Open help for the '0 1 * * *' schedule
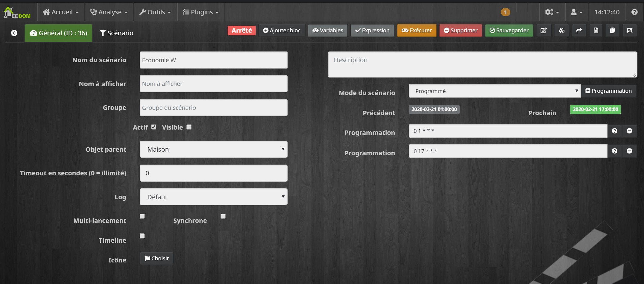Image resolution: width=644 pixels, height=284 pixels. pos(615,131)
